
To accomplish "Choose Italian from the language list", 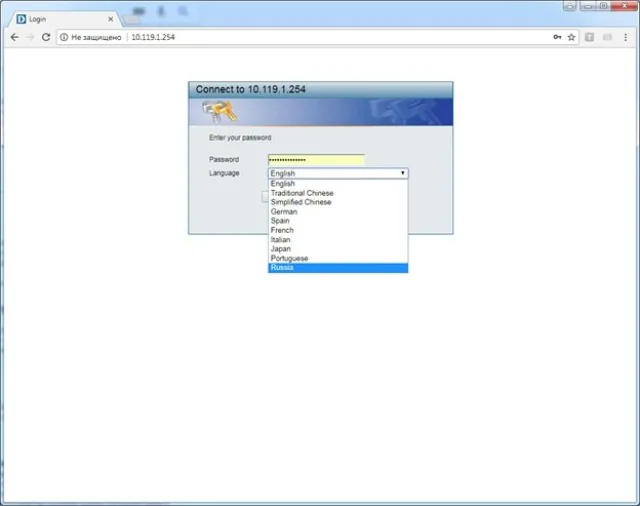I will click(338, 240).
